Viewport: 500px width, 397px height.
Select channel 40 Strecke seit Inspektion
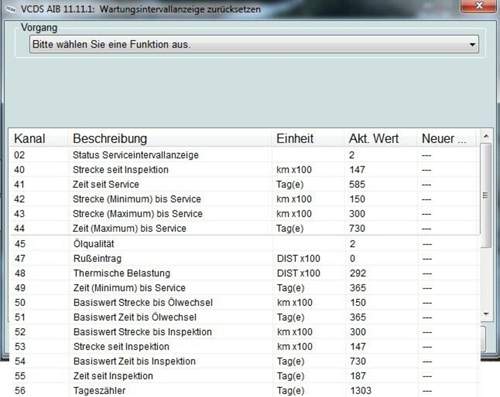pos(245,170)
